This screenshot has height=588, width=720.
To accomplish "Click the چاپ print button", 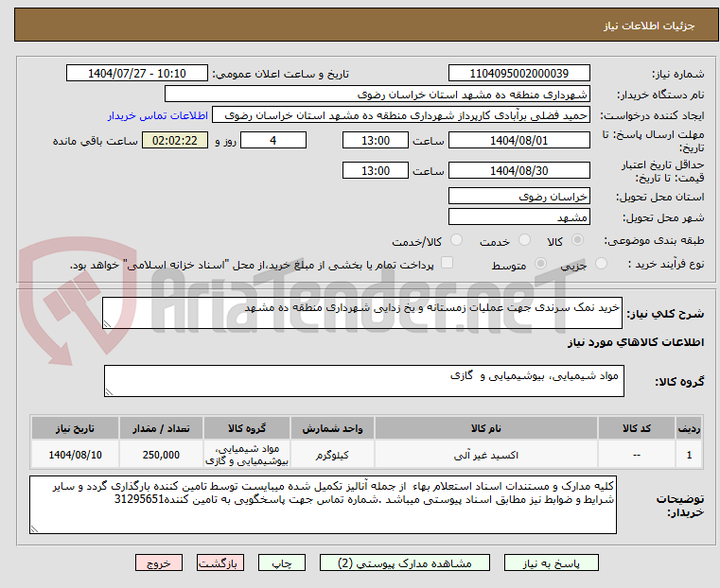I will coord(282,562).
